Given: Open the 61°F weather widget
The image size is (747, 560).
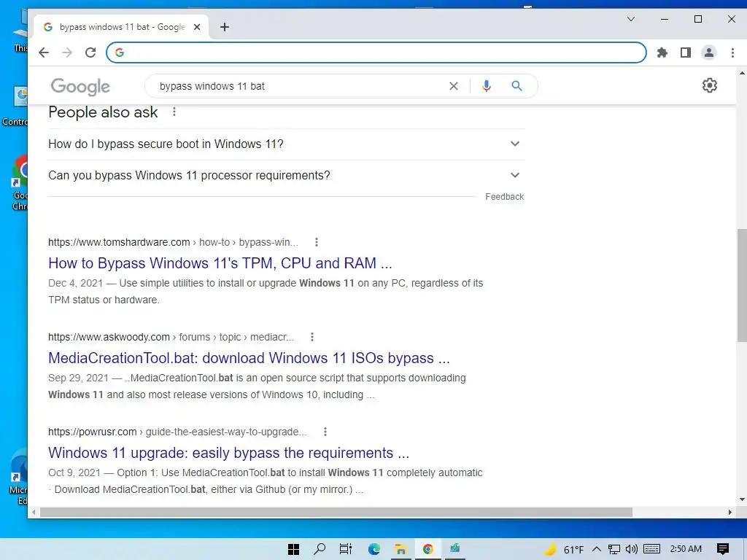Looking at the screenshot, I should click(564, 549).
